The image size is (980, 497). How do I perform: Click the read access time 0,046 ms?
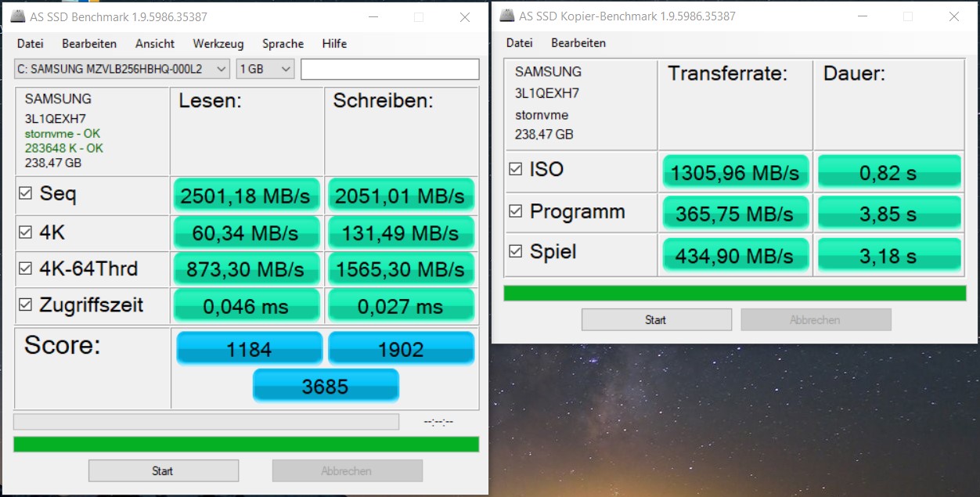click(x=246, y=306)
